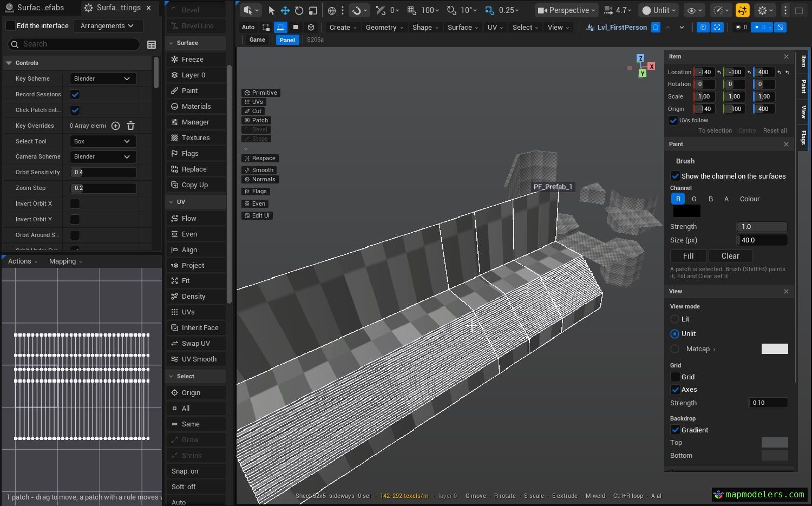Open the Perspective camera dropdown

coord(566,10)
